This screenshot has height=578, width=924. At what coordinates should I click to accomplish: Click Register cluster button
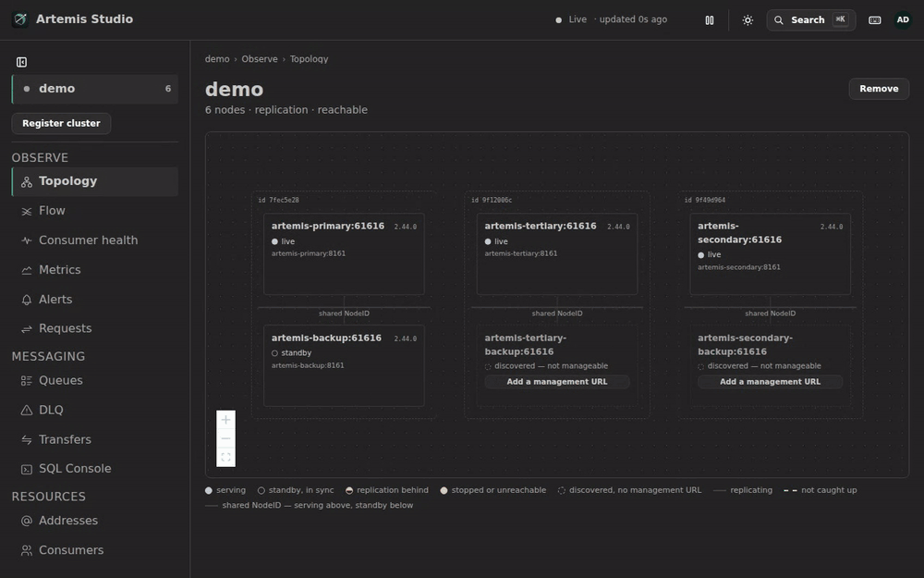(x=61, y=123)
